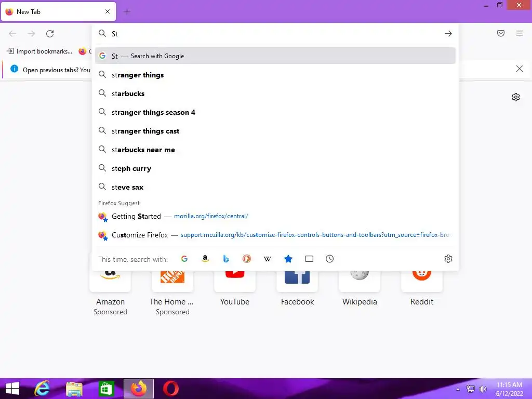
Task: Open the Windows Start menu
Action: pyautogui.click(x=12, y=389)
